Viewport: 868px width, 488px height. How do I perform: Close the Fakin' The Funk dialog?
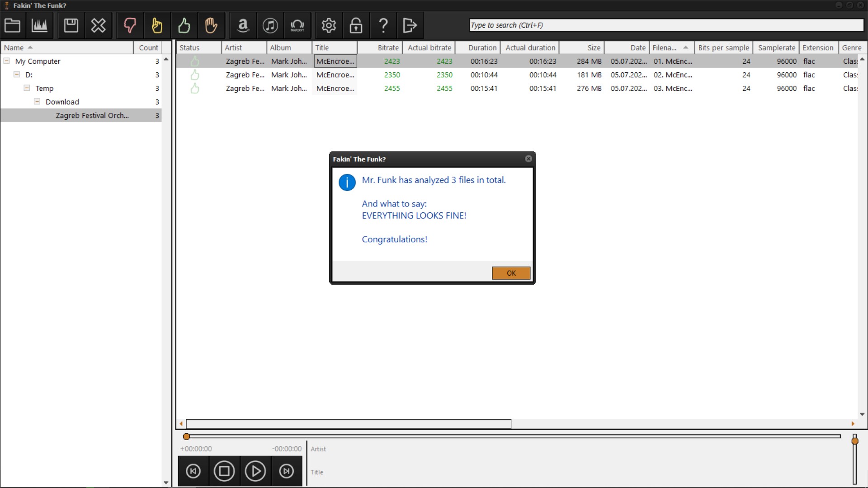click(528, 159)
